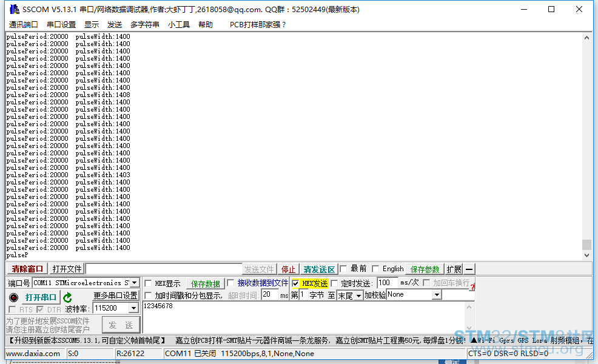Enable the HEX显示 checkbox
The width and height of the screenshot is (598, 364).
(x=147, y=282)
